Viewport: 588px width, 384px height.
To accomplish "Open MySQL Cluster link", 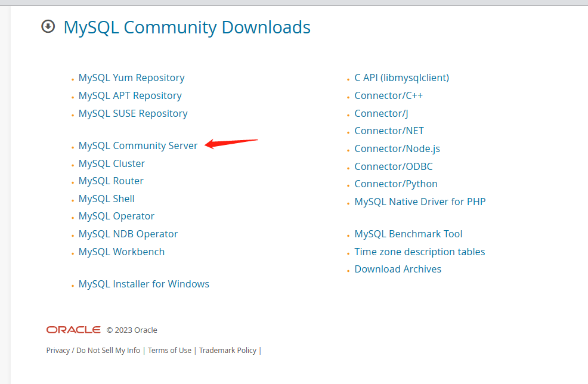I will tap(112, 163).
